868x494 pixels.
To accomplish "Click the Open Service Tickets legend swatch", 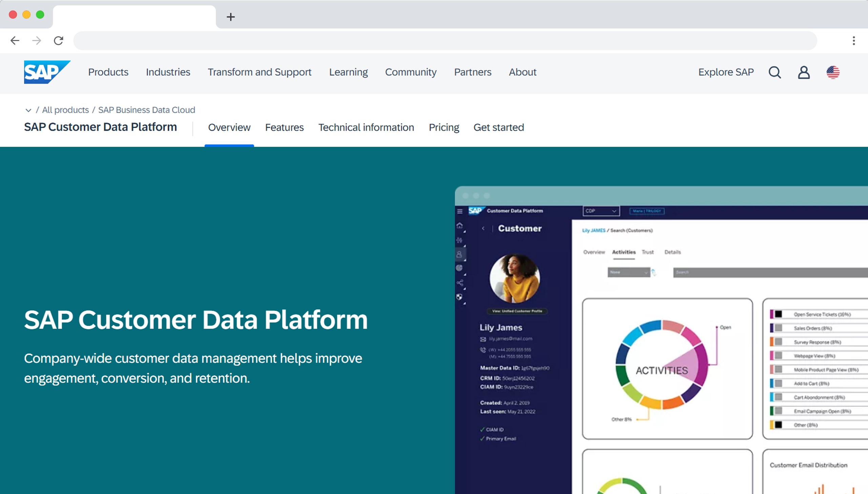I will [776, 314].
